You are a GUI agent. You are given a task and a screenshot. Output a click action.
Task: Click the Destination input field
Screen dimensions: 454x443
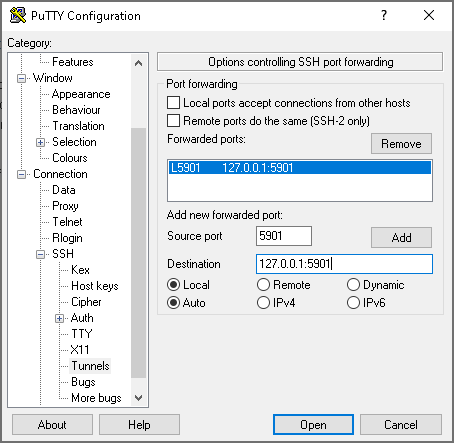344,264
